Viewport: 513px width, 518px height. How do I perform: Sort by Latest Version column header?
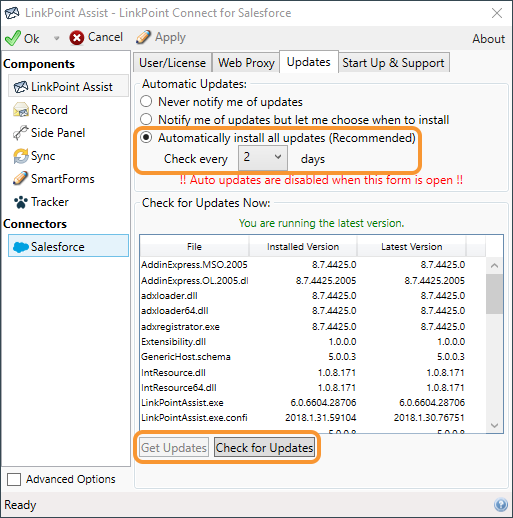coord(412,246)
